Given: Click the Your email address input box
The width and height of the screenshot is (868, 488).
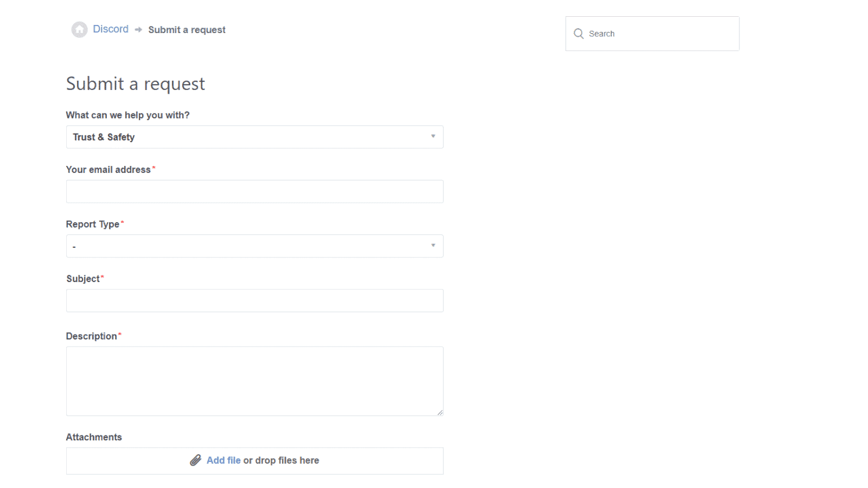Looking at the screenshot, I should coord(254,191).
